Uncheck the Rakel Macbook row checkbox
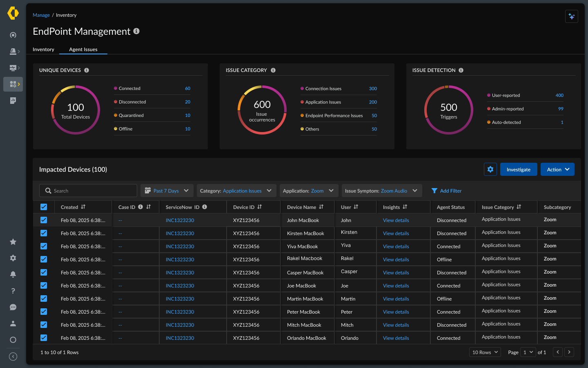This screenshot has width=588, height=368. (x=44, y=259)
